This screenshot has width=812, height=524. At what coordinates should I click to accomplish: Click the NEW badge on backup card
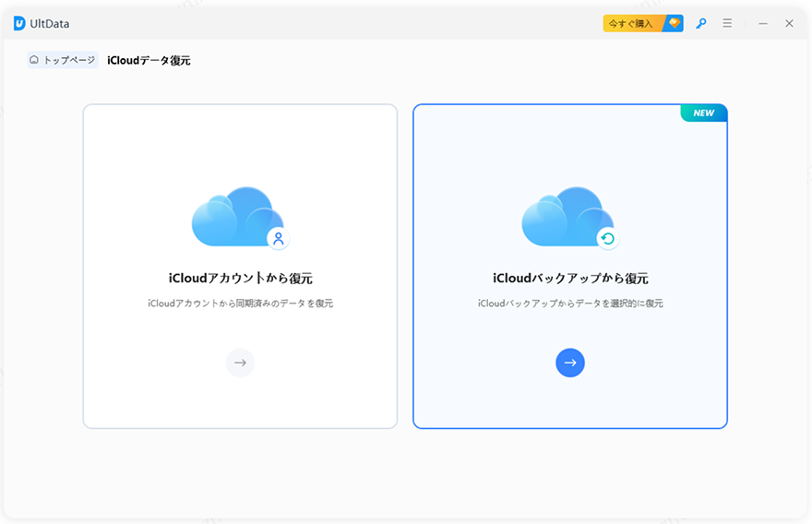pyautogui.click(x=704, y=113)
